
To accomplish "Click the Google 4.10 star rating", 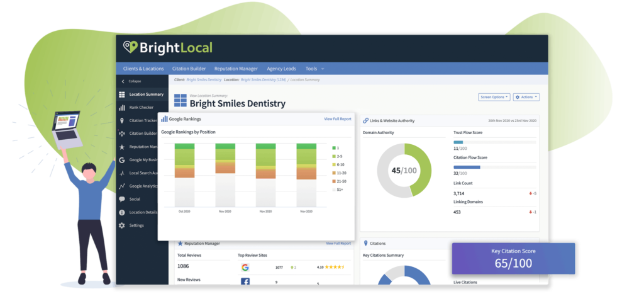I will coord(331,267).
